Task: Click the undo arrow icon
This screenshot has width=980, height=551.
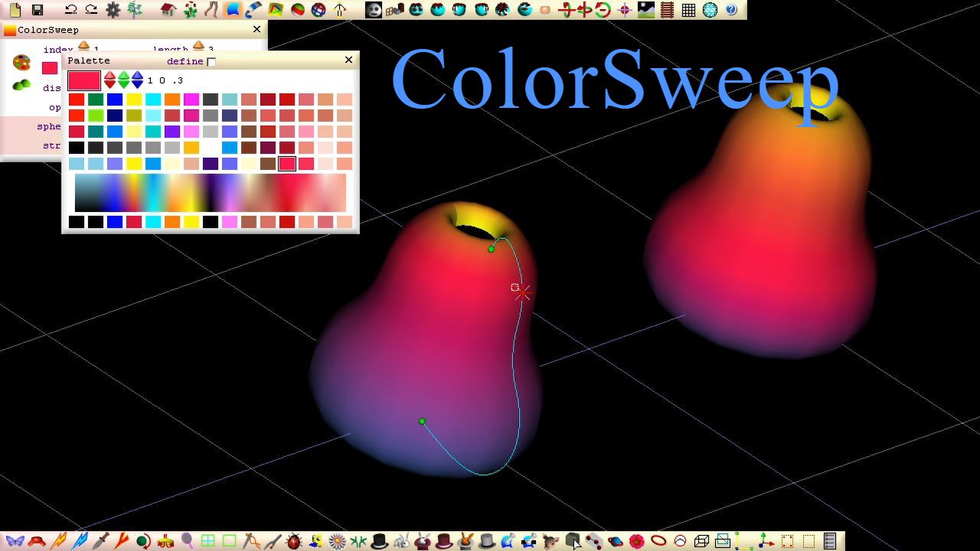Action: pyautogui.click(x=70, y=10)
